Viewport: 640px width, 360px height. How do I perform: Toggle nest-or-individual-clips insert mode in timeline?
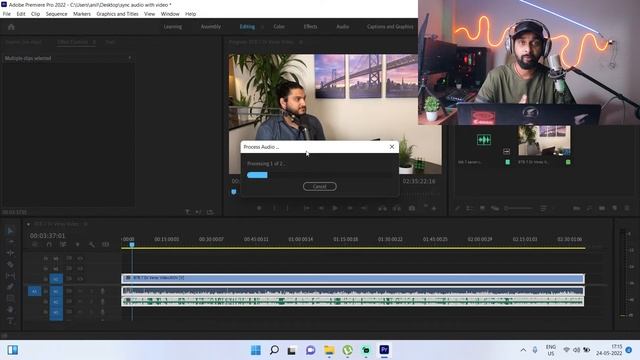point(35,244)
